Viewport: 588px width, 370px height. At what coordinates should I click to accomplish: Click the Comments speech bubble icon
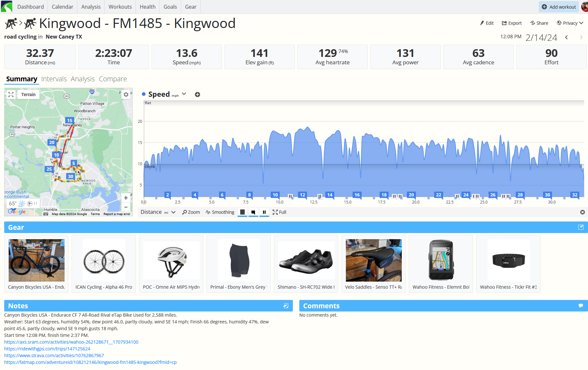tap(581, 306)
